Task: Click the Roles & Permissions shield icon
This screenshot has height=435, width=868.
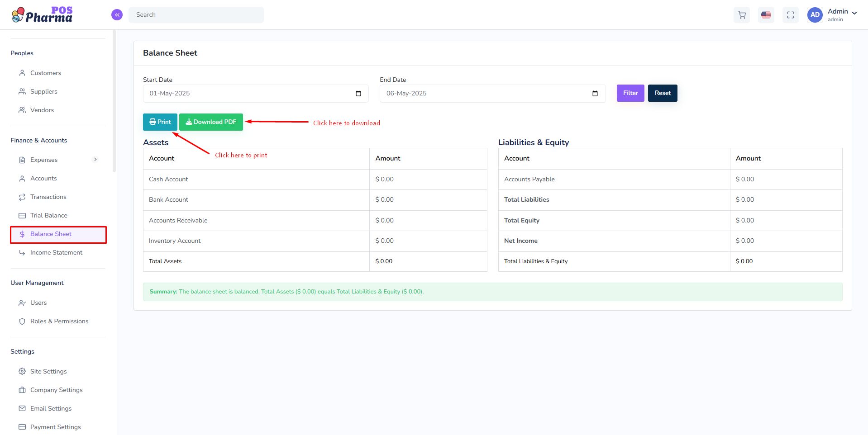Action: click(22, 321)
